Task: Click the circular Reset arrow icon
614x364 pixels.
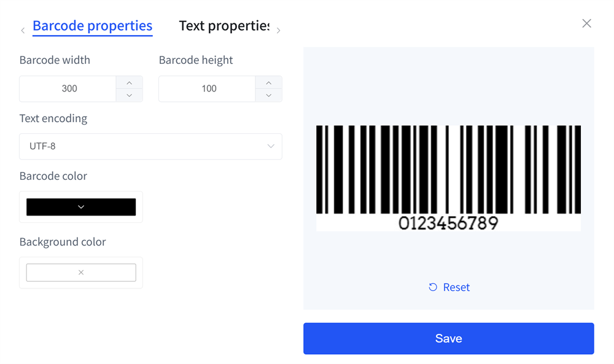Action: (x=433, y=287)
